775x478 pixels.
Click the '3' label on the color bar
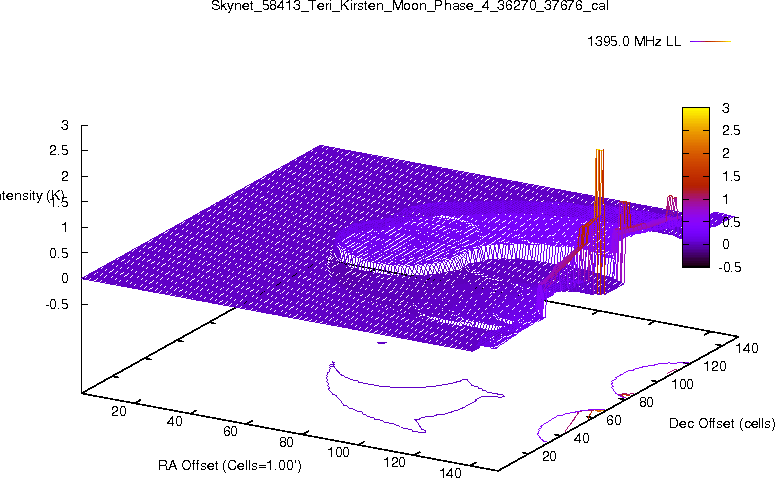tap(726, 108)
